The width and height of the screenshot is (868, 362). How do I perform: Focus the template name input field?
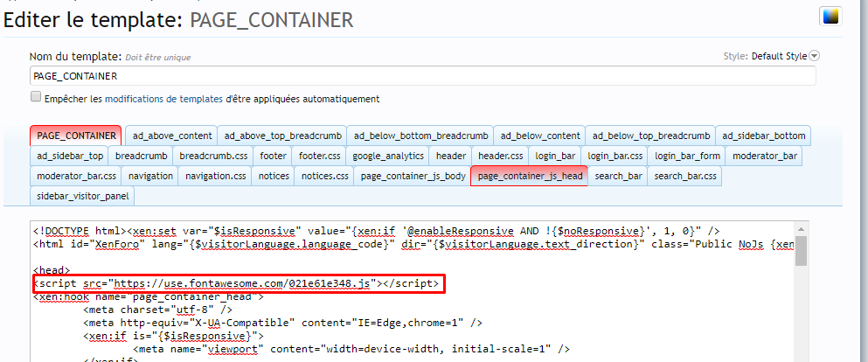point(422,76)
